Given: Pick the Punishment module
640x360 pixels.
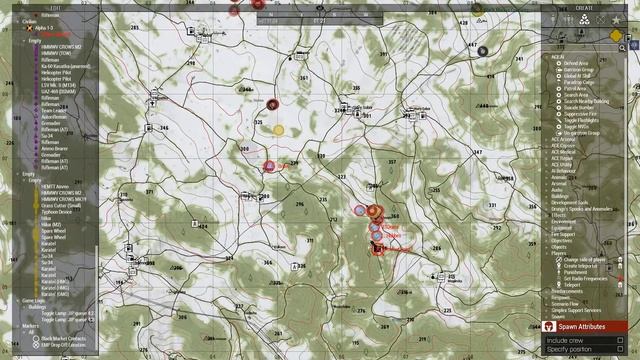Looking at the screenshot, I should point(575,272).
